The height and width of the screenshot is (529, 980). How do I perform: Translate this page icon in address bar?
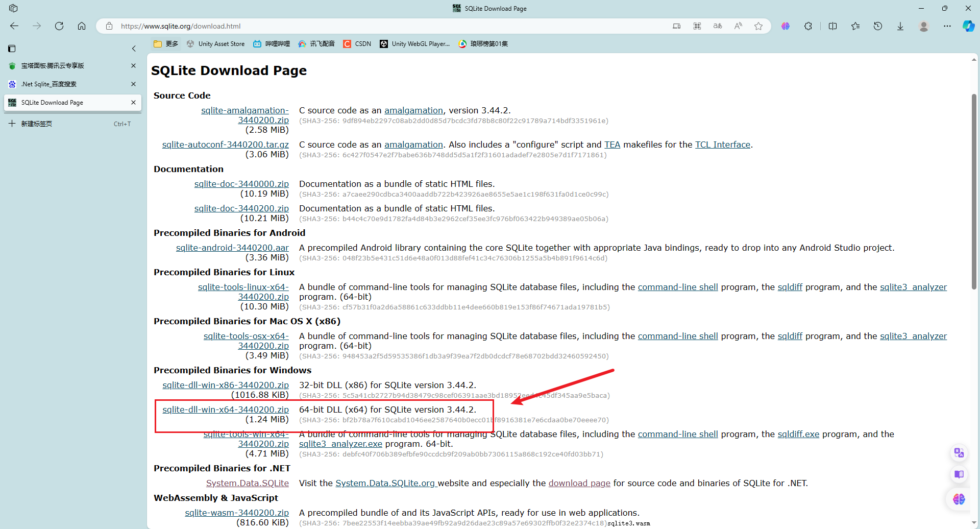[718, 26]
